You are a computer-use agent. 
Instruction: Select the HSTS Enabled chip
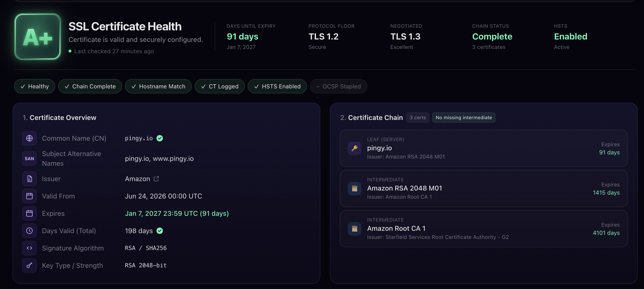pos(277,86)
